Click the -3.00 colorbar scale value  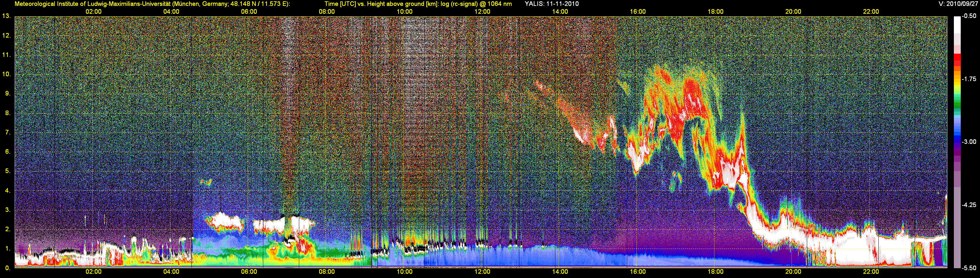click(x=969, y=142)
